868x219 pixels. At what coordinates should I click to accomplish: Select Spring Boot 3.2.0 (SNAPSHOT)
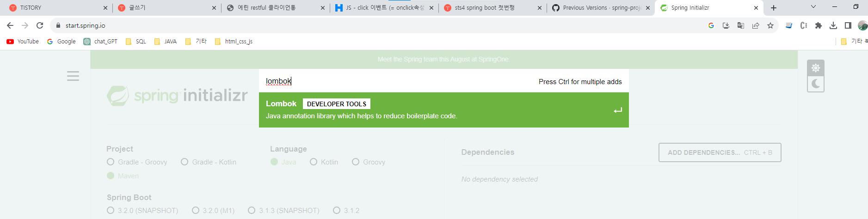coord(142,211)
